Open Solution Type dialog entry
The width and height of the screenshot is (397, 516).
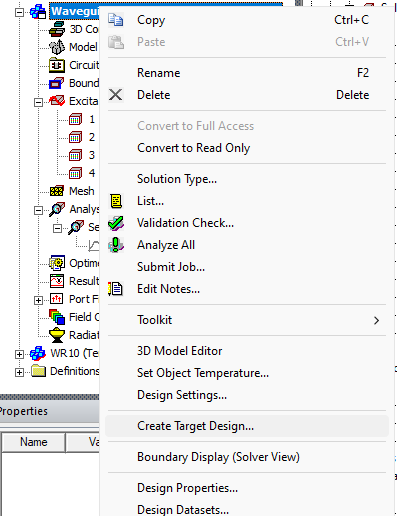tap(177, 179)
